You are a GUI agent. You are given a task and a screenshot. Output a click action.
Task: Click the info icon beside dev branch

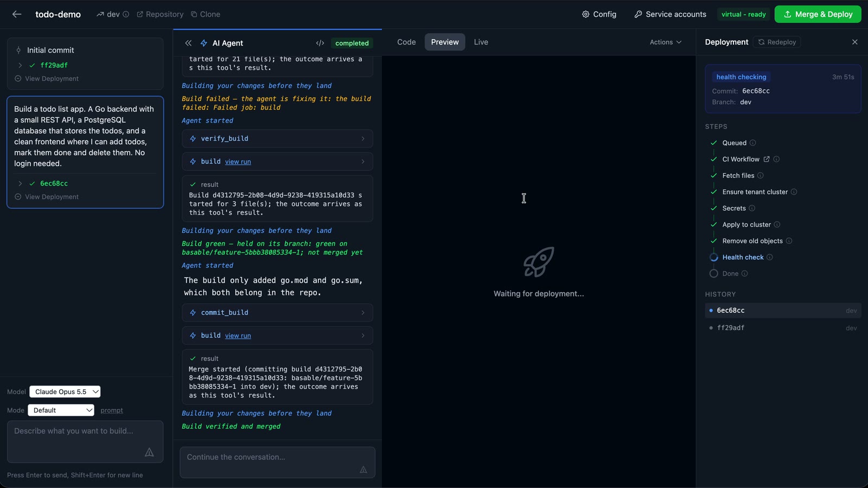126,14
